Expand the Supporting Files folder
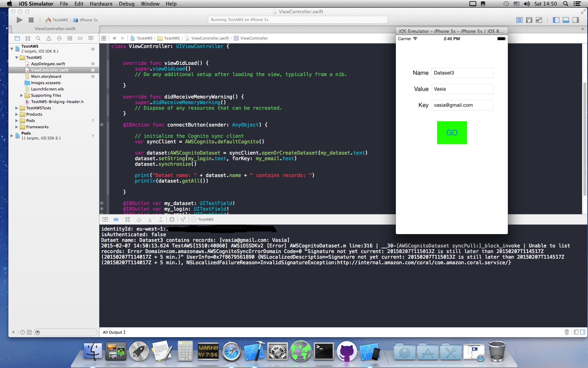Image resolution: width=588 pixels, height=368 pixels. [21, 95]
